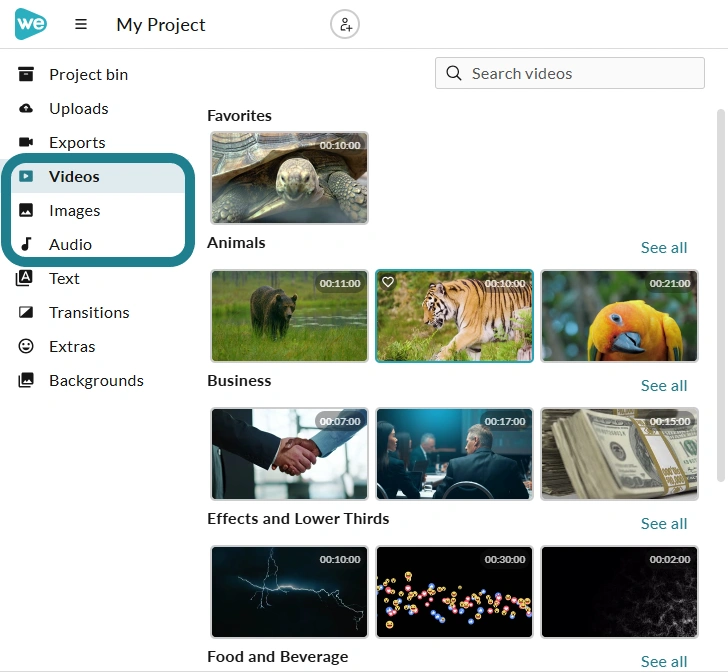Click the Food and Beverage heading
This screenshot has width=728, height=672.
click(x=278, y=657)
